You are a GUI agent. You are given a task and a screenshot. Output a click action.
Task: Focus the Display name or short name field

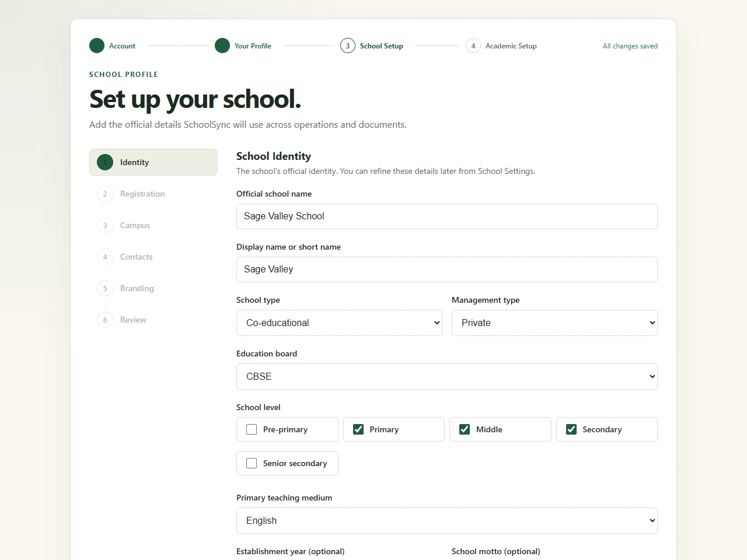point(447,269)
